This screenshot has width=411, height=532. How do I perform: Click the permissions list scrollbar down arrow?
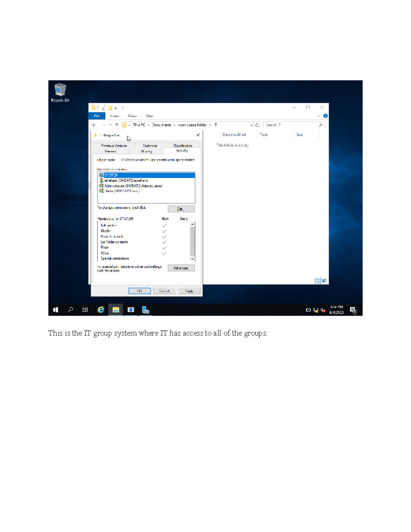point(192,259)
